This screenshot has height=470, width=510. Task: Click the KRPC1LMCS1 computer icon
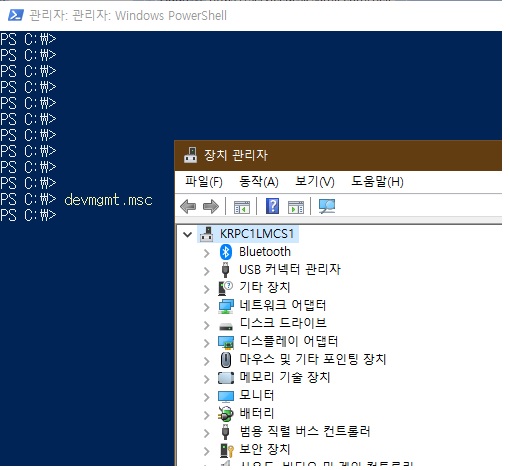click(207, 234)
